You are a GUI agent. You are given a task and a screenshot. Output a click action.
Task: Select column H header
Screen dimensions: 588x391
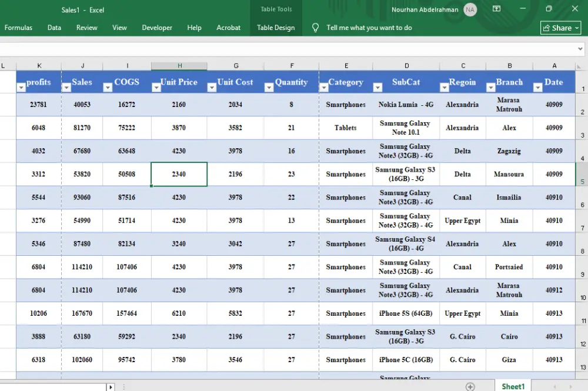tap(179, 66)
